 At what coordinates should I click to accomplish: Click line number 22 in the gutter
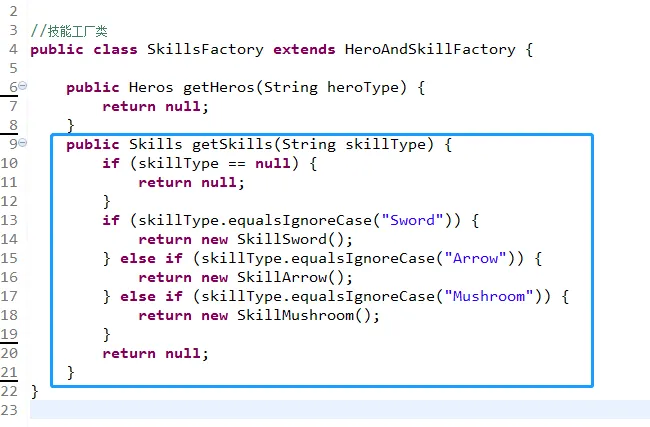pyautogui.click(x=9, y=391)
